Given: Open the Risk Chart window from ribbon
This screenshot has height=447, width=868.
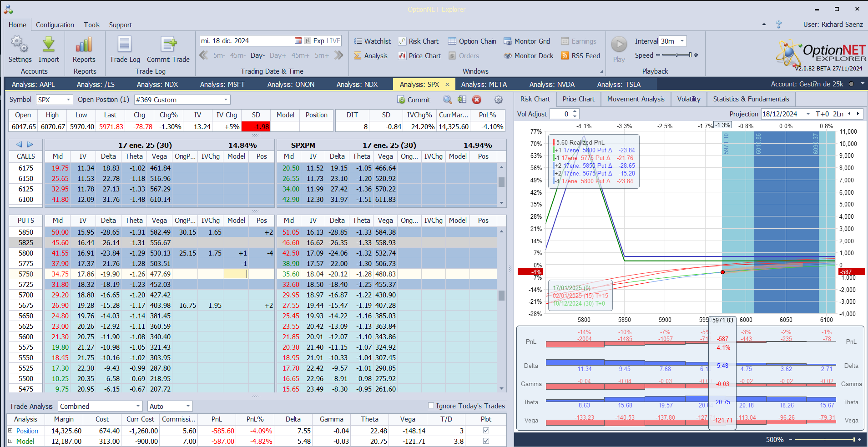Looking at the screenshot, I should point(419,41).
